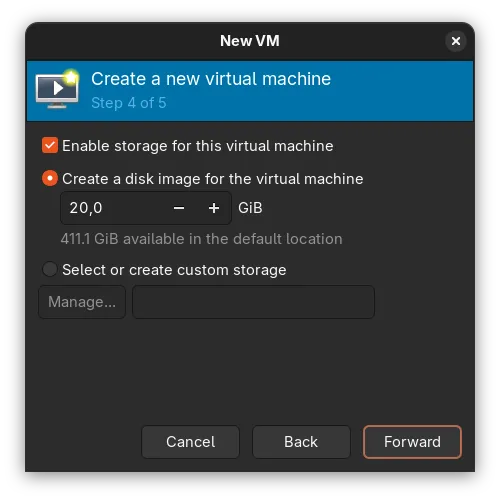Choose the Select or create custom storage radio
Screen dimensions: 500x500
pos(50,269)
